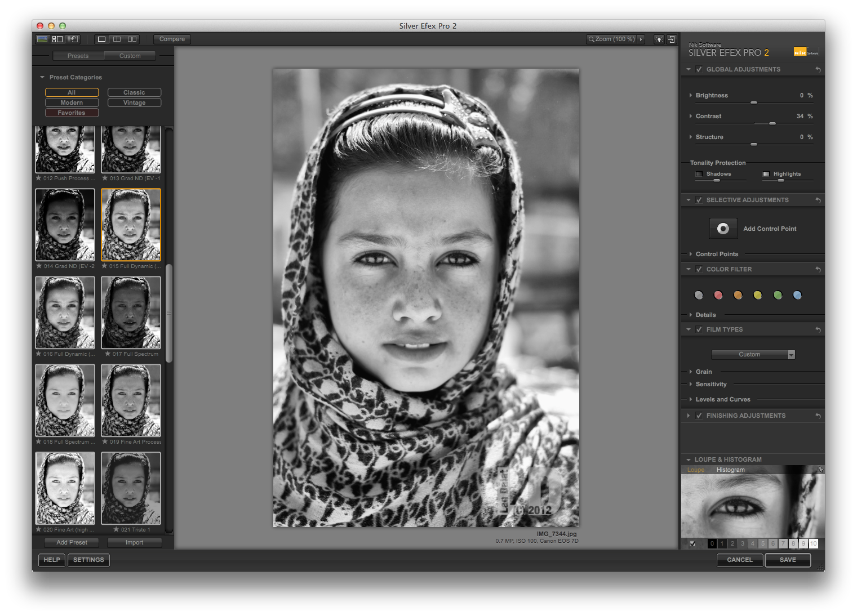Screen dimensions: 857x616
Task: Show Favorites presets
Action: [72, 113]
